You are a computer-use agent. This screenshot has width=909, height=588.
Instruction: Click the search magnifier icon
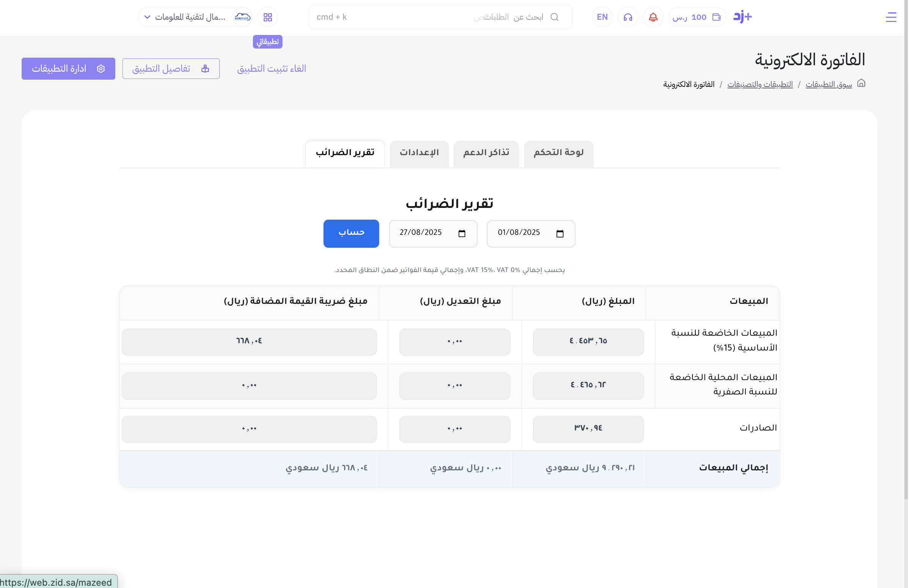pyautogui.click(x=554, y=17)
